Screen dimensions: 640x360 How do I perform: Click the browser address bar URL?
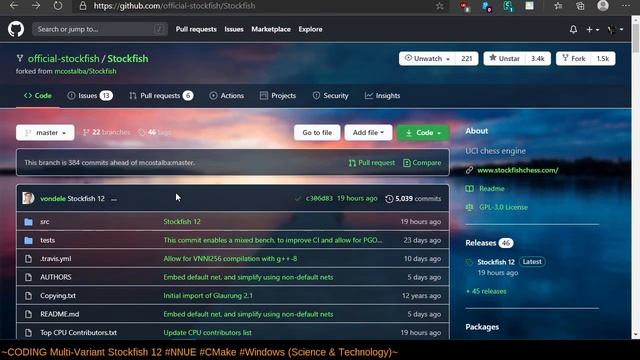click(174, 6)
